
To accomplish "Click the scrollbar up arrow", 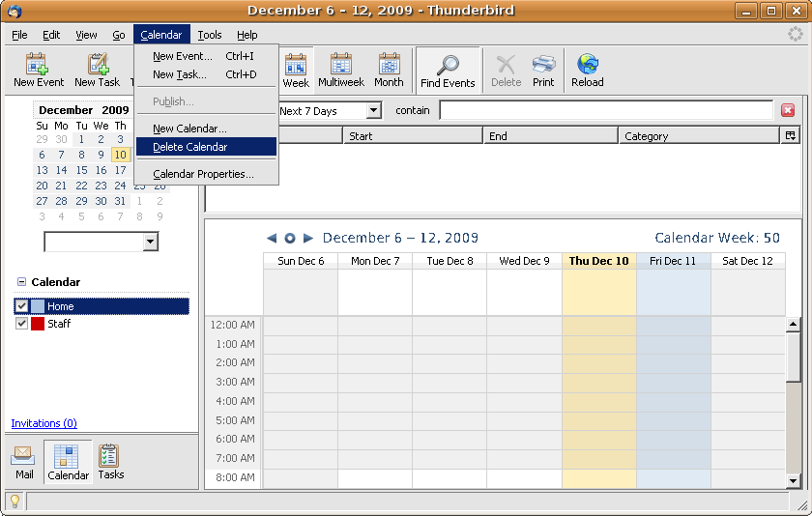I will [x=793, y=325].
